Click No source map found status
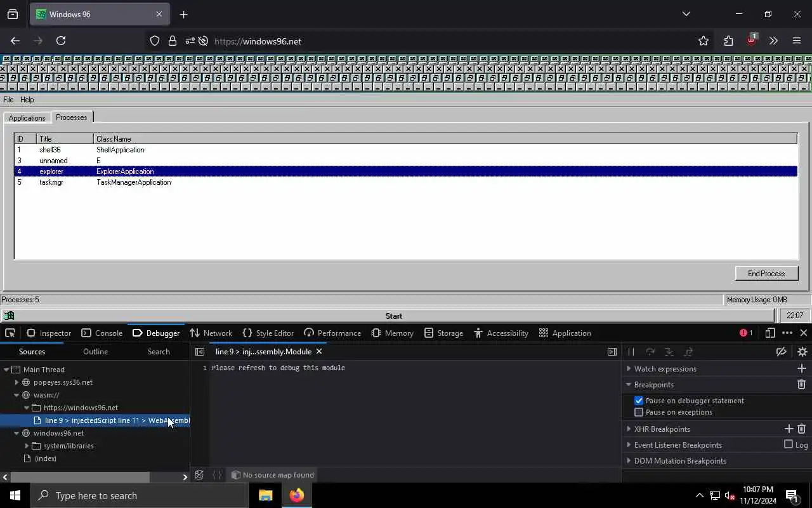This screenshot has width=812, height=508. pos(273,475)
